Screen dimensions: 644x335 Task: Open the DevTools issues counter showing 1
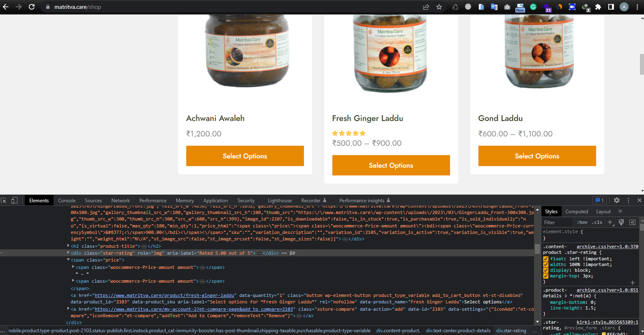tap(599, 200)
